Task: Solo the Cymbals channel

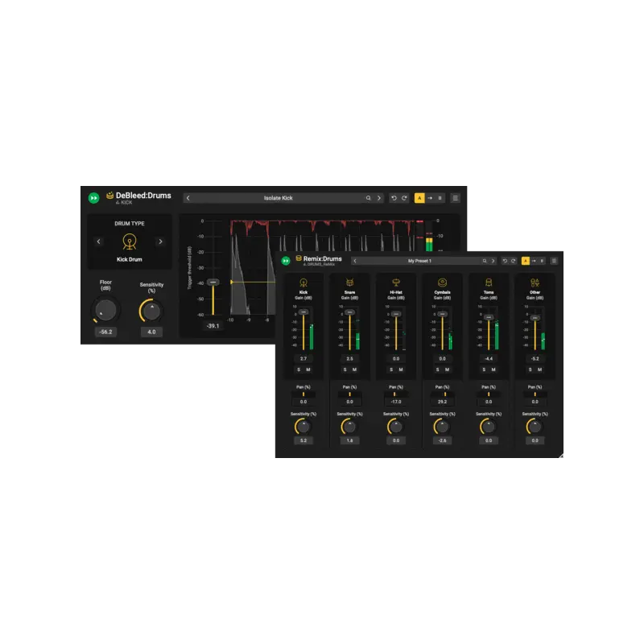Action: [x=437, y=369]
